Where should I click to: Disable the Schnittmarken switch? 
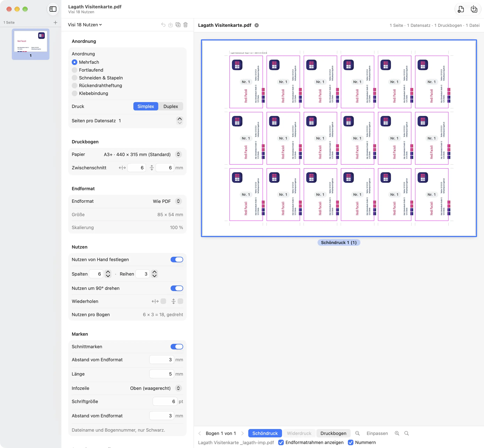tap(177, 347)
